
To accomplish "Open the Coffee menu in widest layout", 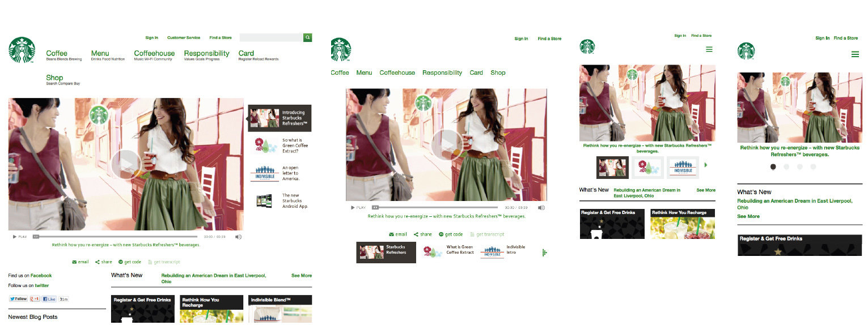I will pos(57,53).
